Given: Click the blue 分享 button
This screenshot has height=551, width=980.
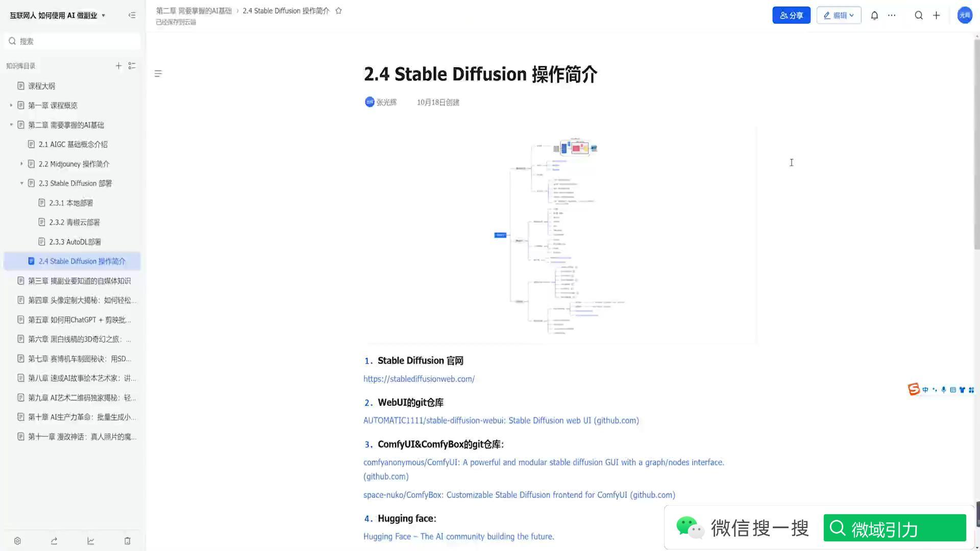Looking at the screenshot, I should (x=791, y=15).
